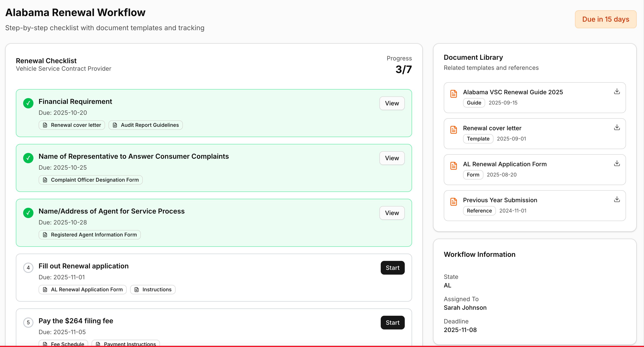
Task: Start the Fill out Renewal application step
Action: tap(393, 268)
